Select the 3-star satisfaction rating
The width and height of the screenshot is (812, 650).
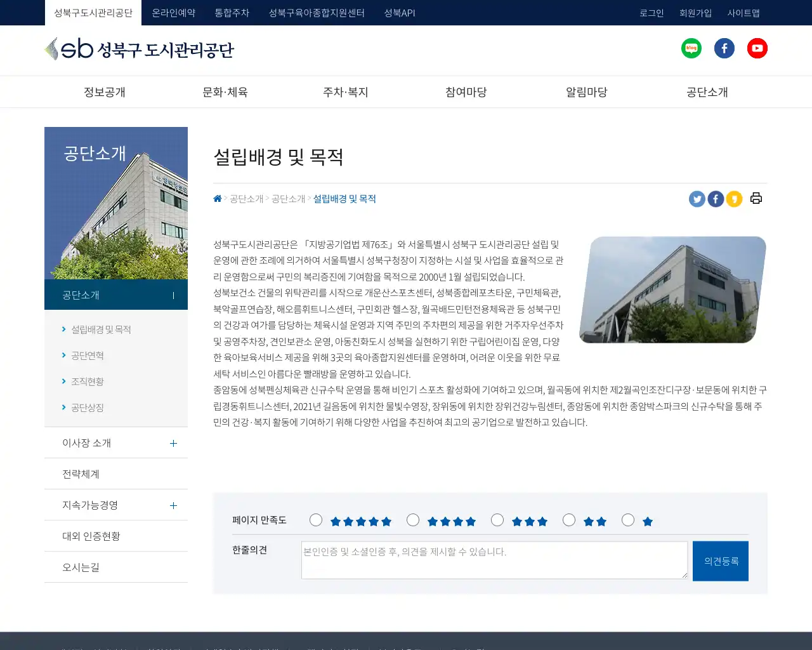click(497, 520)
